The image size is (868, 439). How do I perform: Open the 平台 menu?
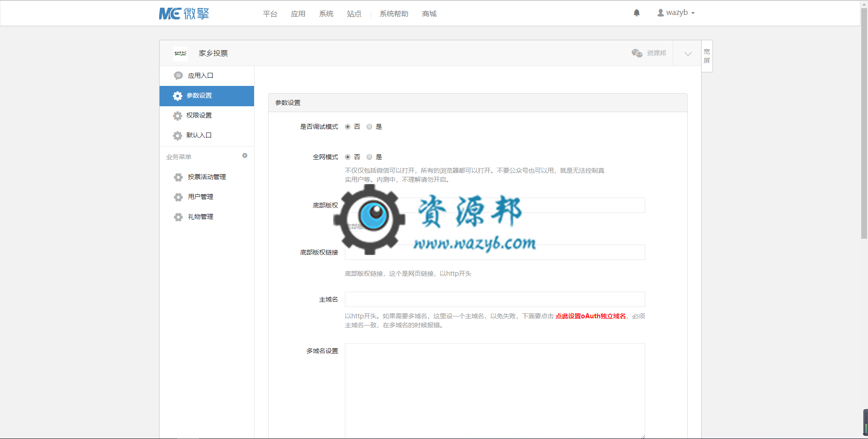(x=270, y=14)
